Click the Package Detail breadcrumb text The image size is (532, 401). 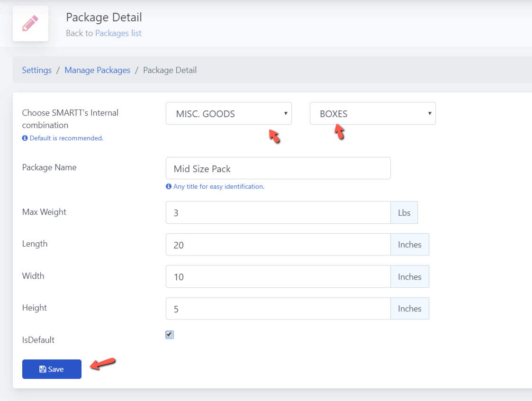point(170,70)
